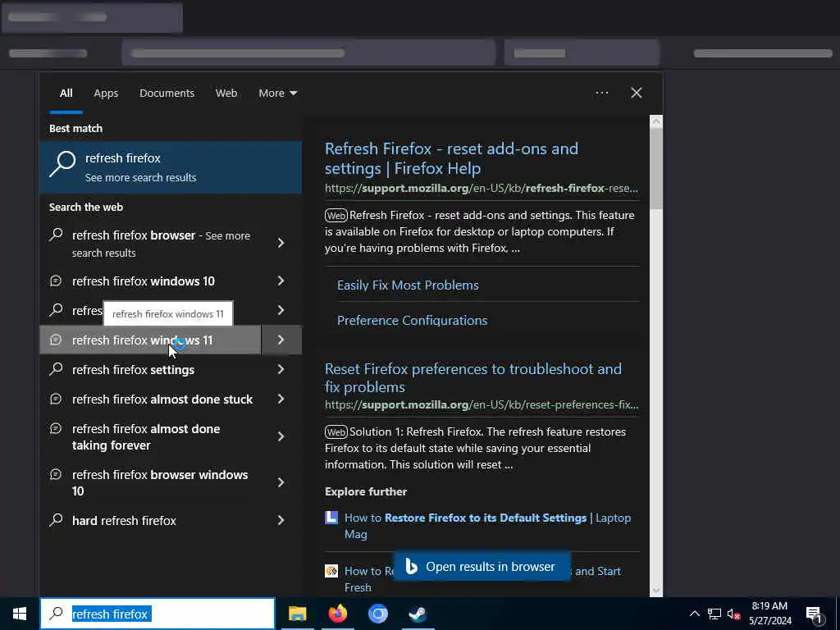Expand 'refresh firefox browser windows 10' arrow

pyautogui.click(x=281, y=482)
